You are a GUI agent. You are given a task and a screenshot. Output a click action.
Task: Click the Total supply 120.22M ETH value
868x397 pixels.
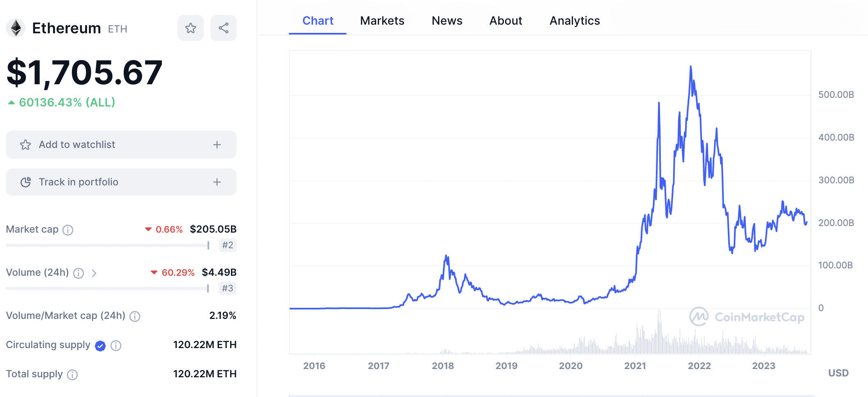[x=205, y=374]
